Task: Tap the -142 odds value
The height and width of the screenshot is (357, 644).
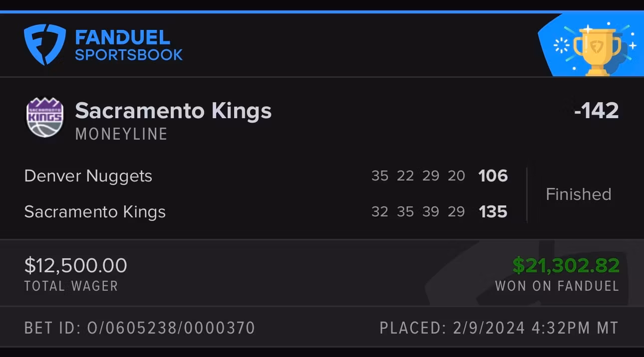Action: pyautogui.click(x=596, y=111)
